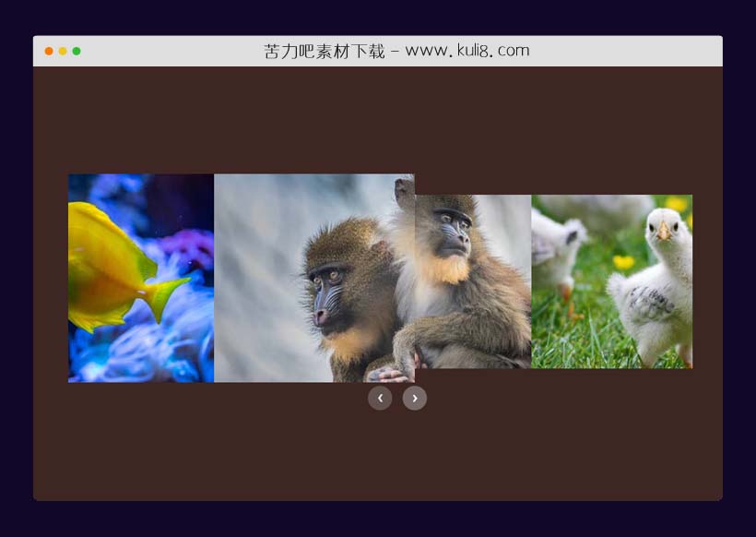Click the green window dot in title bar
756x537 pixels.
point(77,51)
